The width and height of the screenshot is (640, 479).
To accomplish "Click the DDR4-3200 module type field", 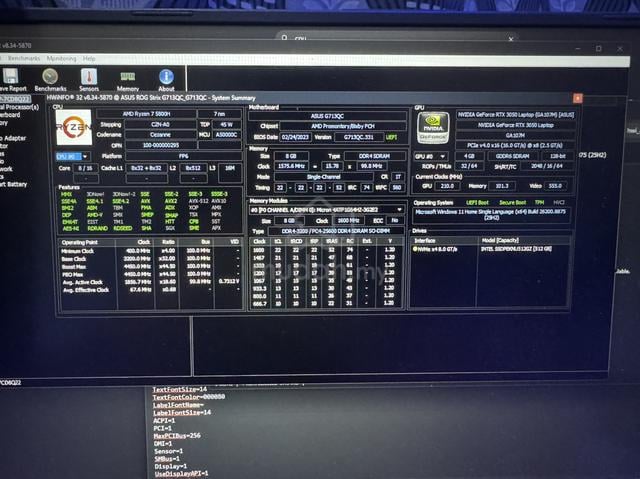I will (336, 231).
